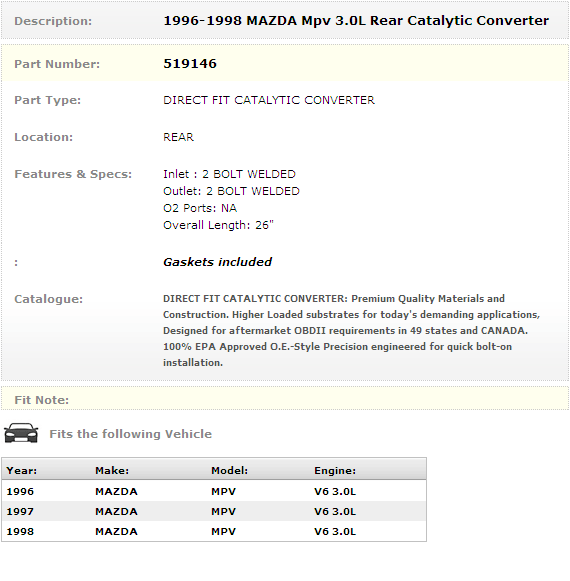Click the Engine: column header

point(335,471)
